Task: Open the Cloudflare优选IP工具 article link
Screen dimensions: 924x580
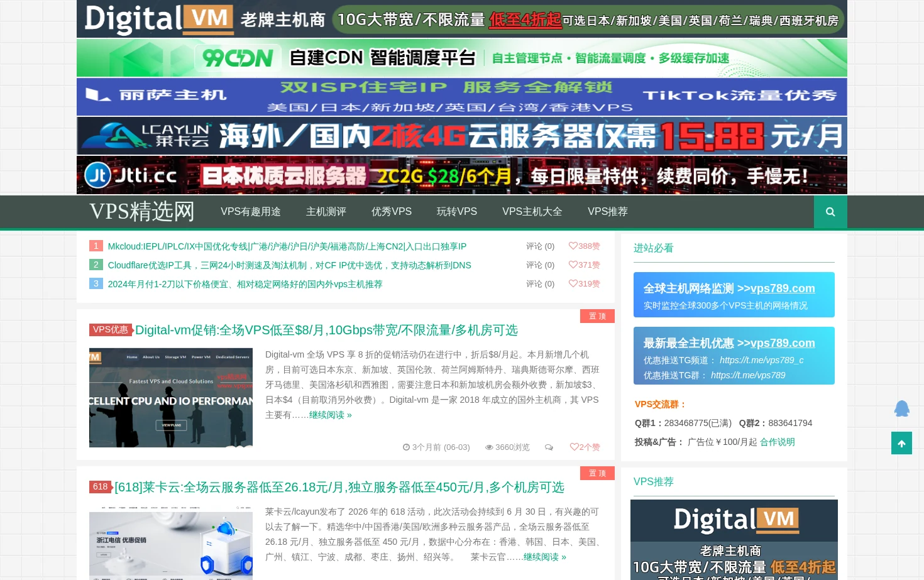Action: pyautogui.click(x=290, y=265)
